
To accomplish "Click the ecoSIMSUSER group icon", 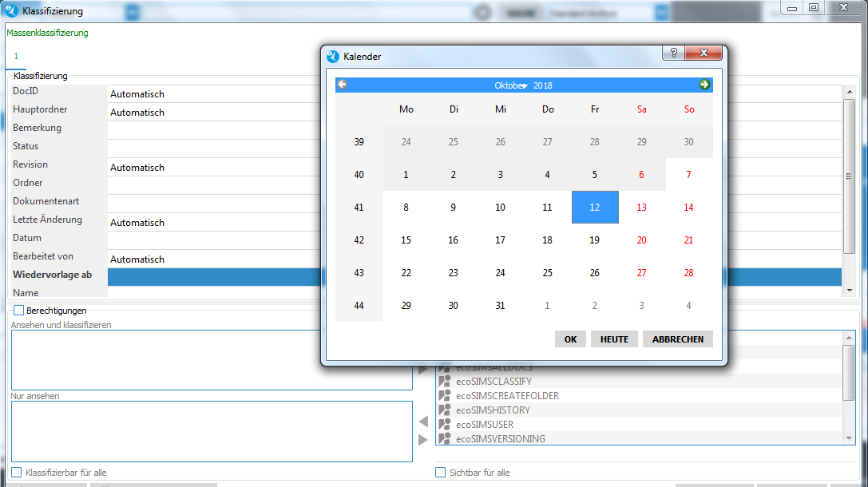I will click(x=445, y=425).
